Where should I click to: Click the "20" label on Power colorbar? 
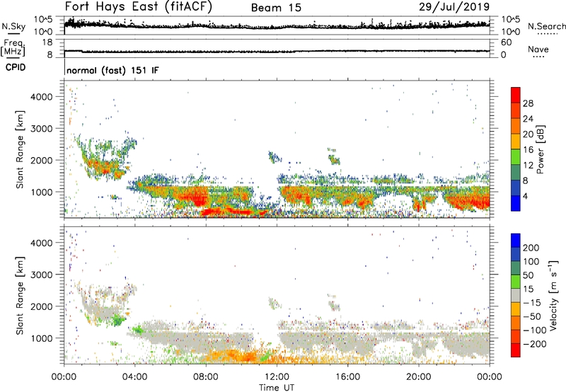(528, 134)
